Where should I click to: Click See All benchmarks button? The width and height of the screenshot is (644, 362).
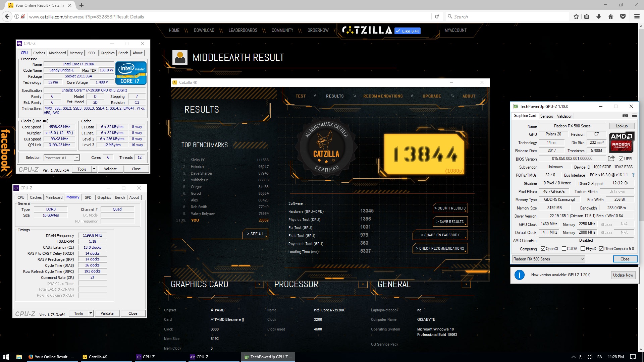pyautogui.click(x=255, y=234)
